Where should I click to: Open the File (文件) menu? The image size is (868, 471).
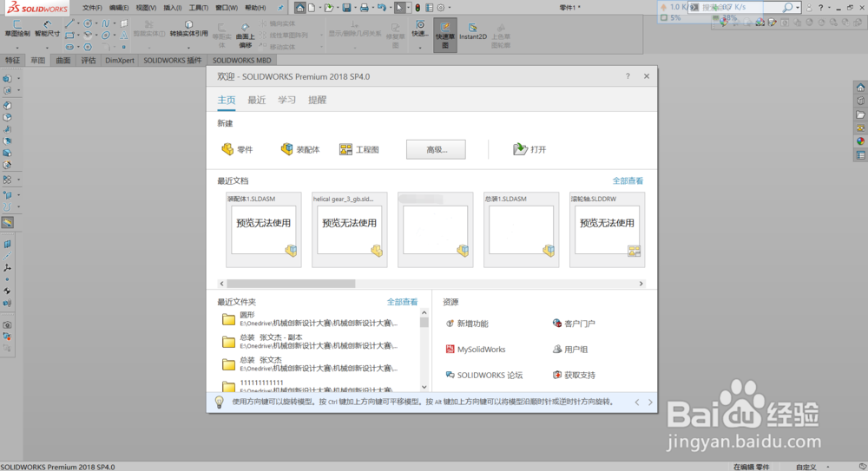pyautogui.click(x=92, y=8)
